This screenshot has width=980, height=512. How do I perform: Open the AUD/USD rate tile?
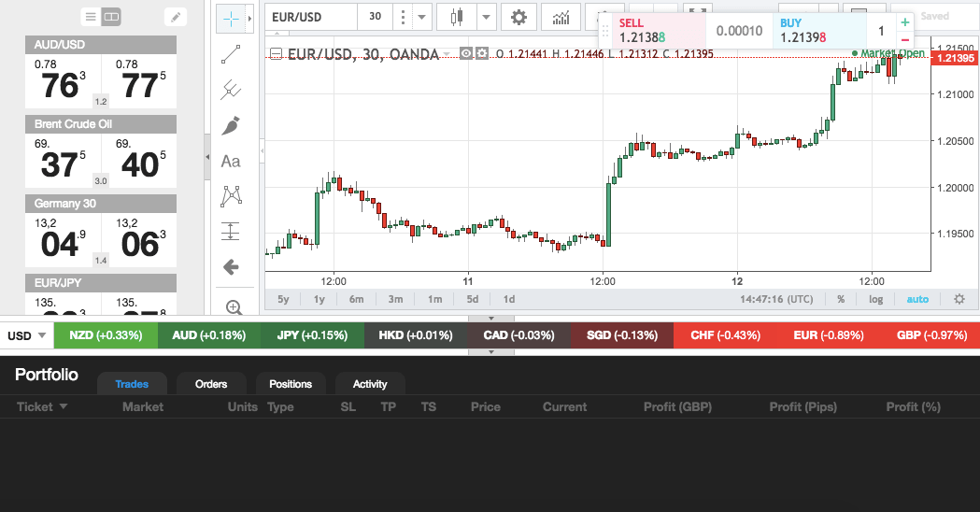pos(101,72)
